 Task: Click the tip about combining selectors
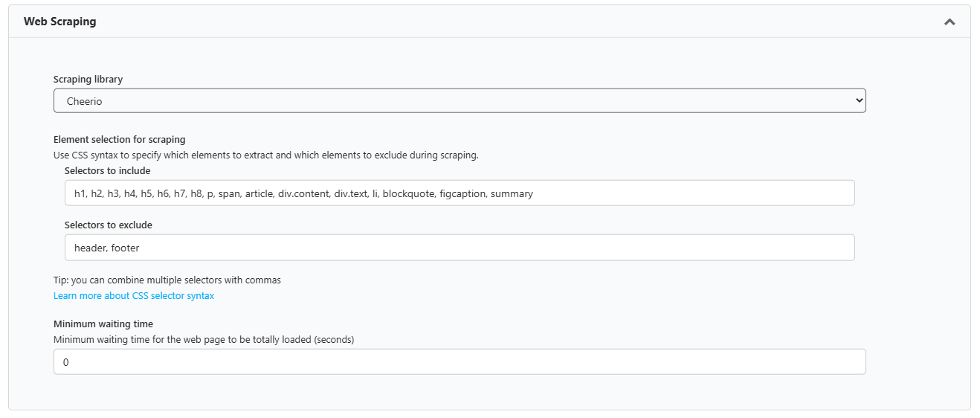pos(167,280)
